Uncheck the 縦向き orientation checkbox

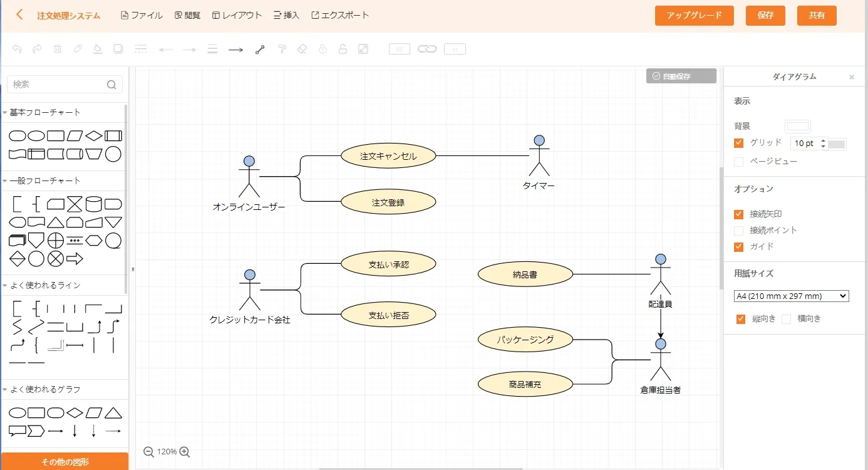coord(741,319)
